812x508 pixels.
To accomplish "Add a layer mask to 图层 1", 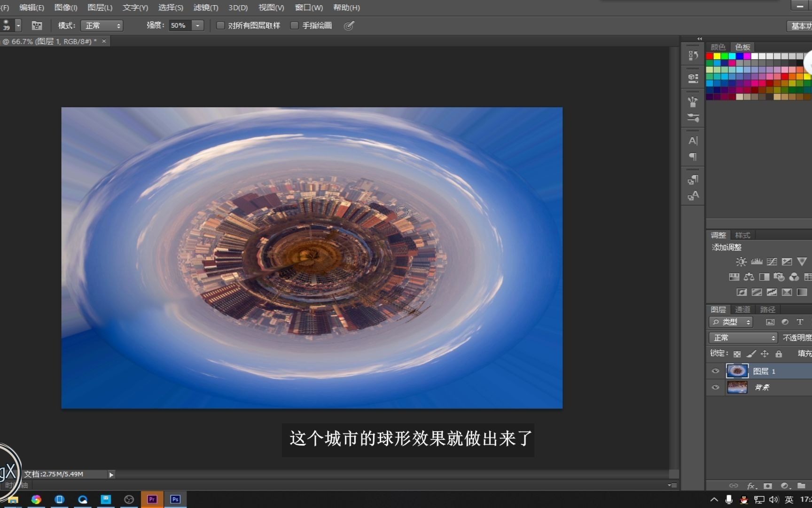I will coord(768,485).
